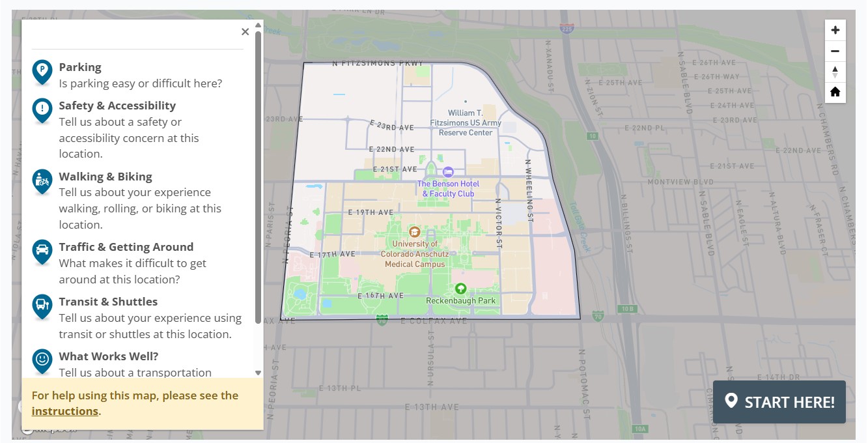Click the START HERE! button

[x=779, y=402]
